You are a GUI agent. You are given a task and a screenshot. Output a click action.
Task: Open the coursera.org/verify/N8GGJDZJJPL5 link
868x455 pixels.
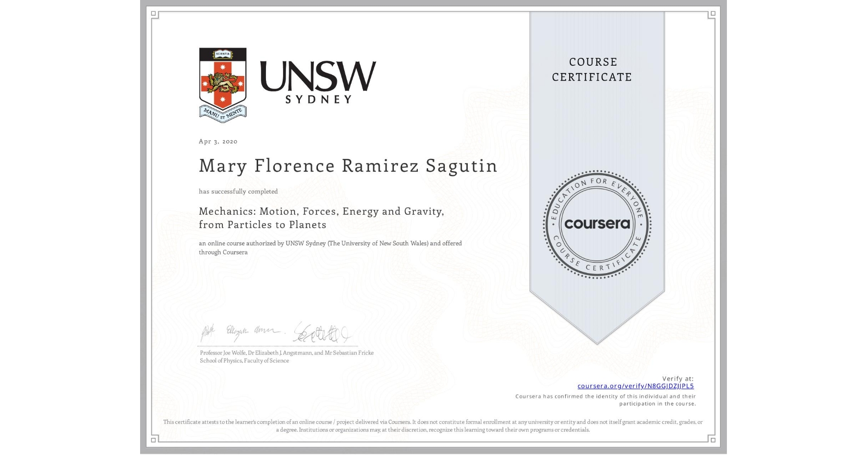click(x=635, y=386)
